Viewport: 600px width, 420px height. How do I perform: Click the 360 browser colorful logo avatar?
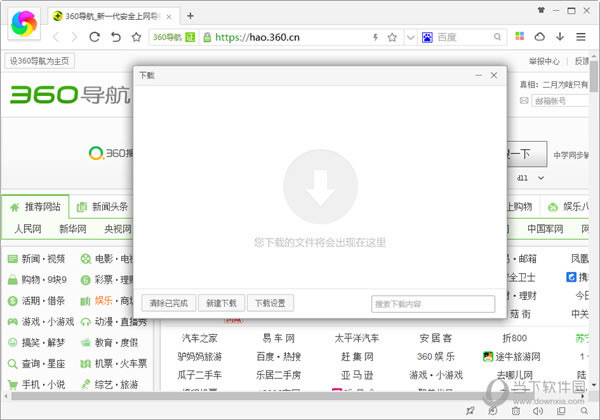(x=24, y=24)
